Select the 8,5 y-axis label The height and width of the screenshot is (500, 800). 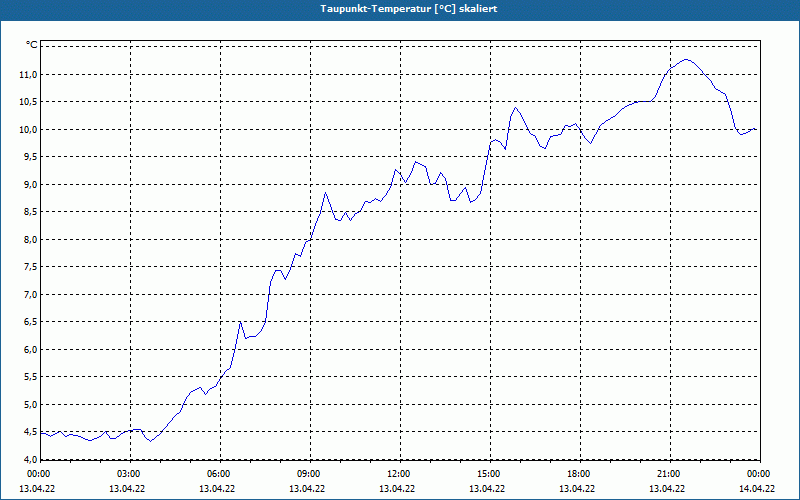(31, 212)
